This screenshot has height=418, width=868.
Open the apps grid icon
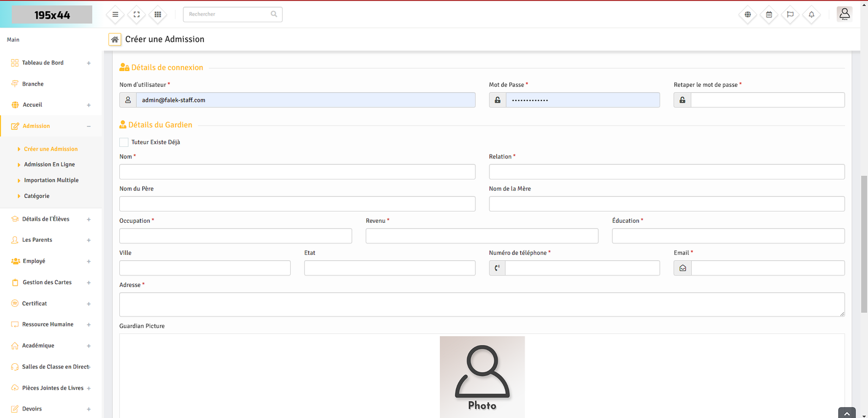(158, 15)
